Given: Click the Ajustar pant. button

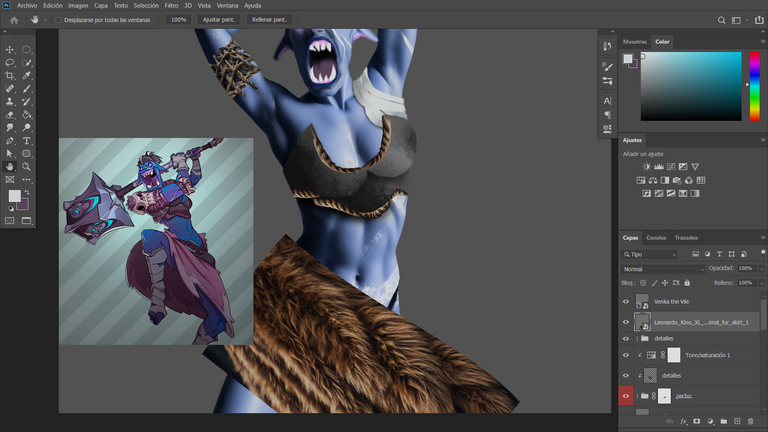Looking at the screenshot, I should [218, 20].
